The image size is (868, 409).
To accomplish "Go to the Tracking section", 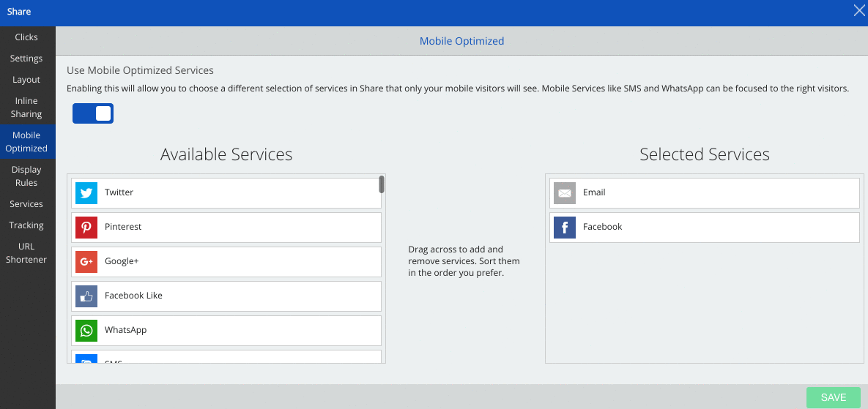I will point(26,225).
